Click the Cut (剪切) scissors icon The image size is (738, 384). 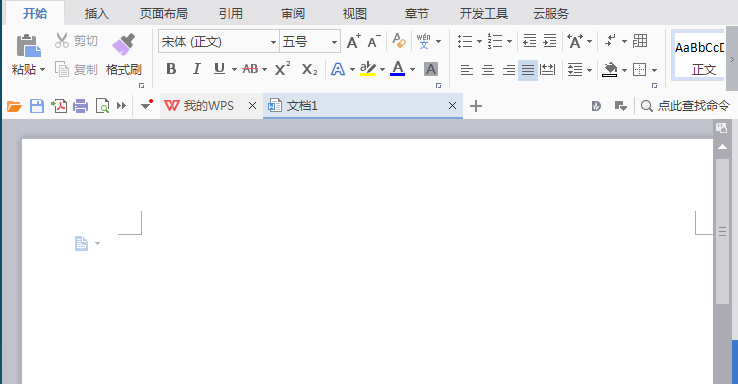pos(62,40)
